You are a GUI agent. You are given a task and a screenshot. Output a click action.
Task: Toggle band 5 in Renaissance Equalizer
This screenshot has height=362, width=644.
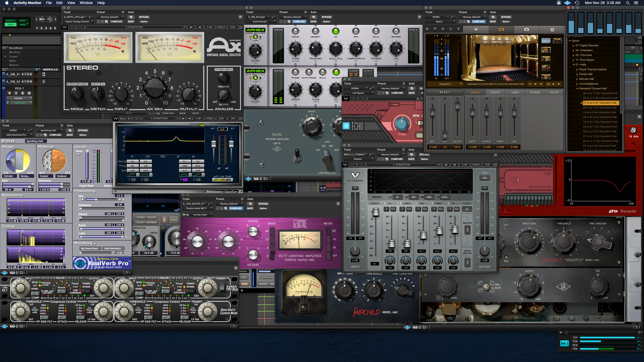pos(185,179)
